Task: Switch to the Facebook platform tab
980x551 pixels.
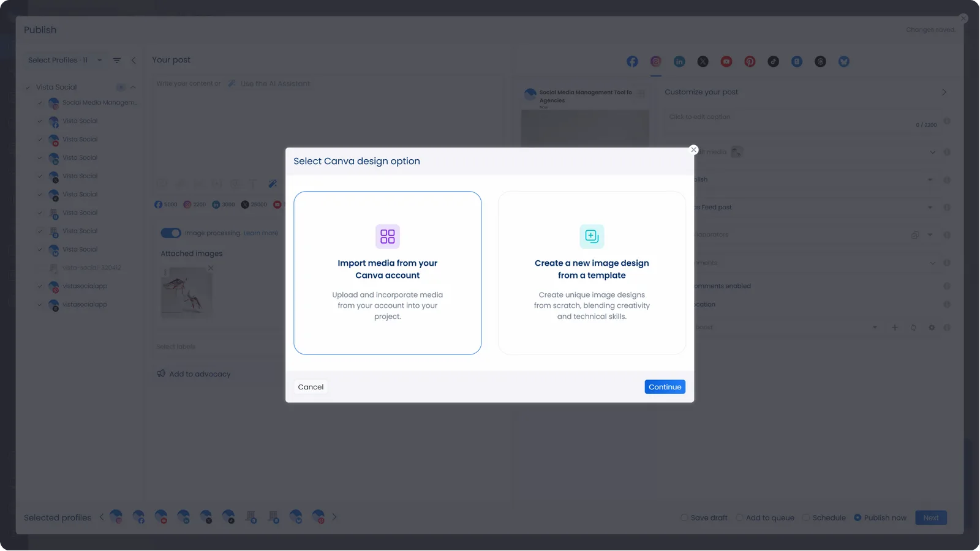Action: [632, 61]
